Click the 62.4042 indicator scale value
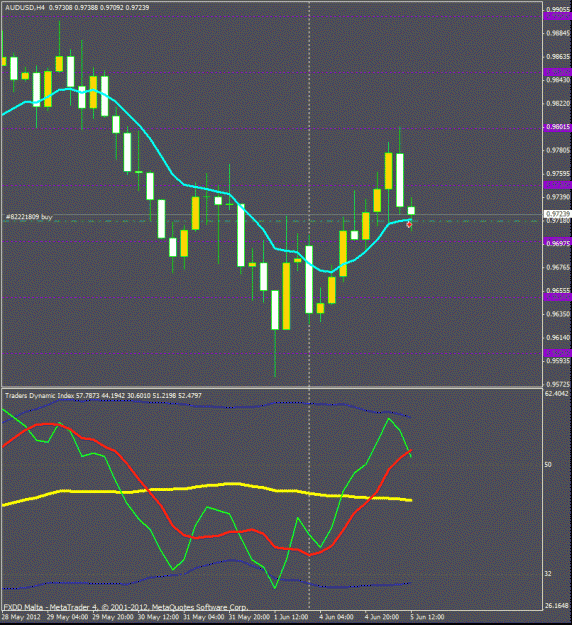The height and width of the screenshot is (625, 572). click(x=556, y=394)
